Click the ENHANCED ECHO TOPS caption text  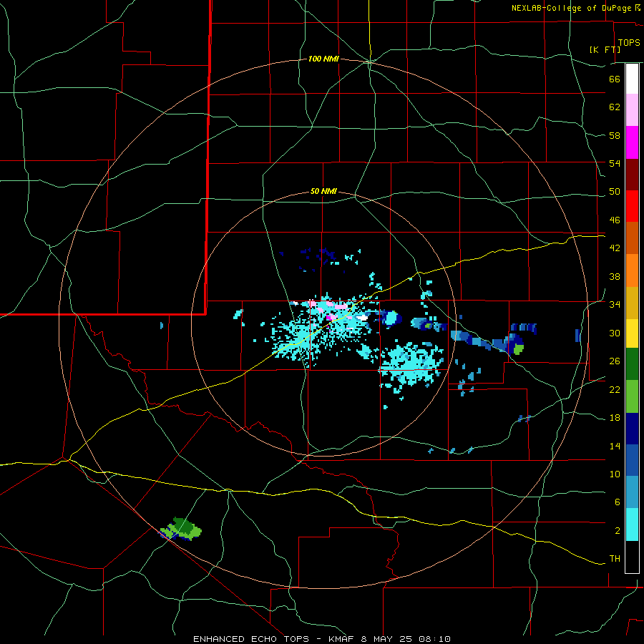250,639
